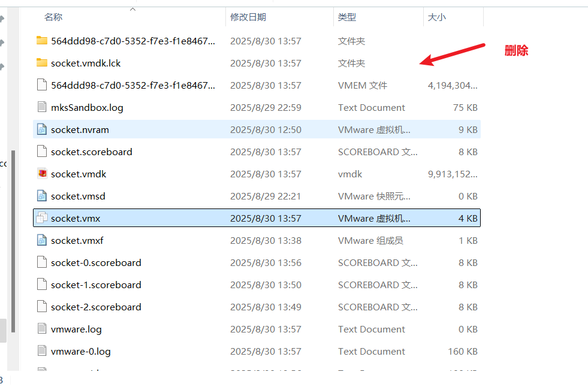
Task: Click the socket.vmdk.lck folder icon
Action: 41,63
